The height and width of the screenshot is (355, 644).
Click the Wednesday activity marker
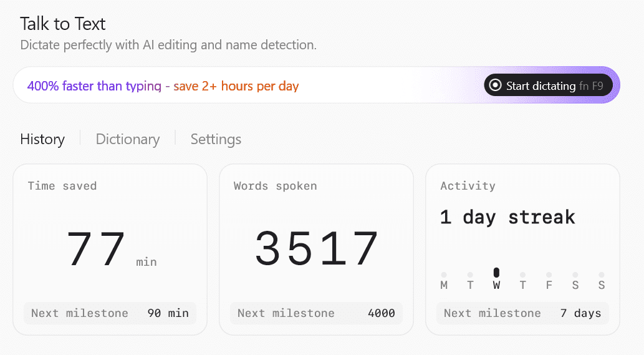click(x=496, y=273)
